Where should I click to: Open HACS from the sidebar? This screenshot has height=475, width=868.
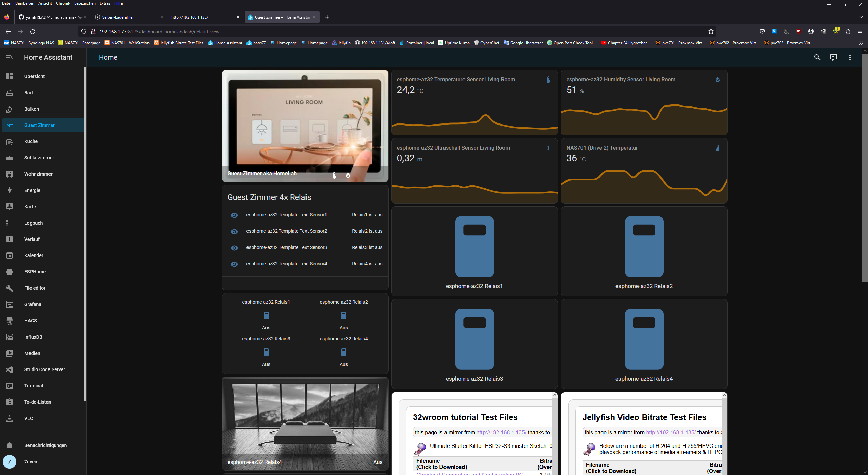[31, 321]
